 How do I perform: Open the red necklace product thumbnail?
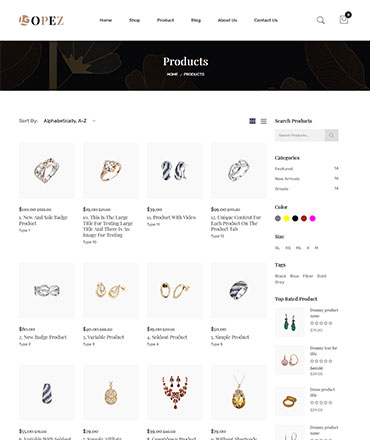pos(175,392)
